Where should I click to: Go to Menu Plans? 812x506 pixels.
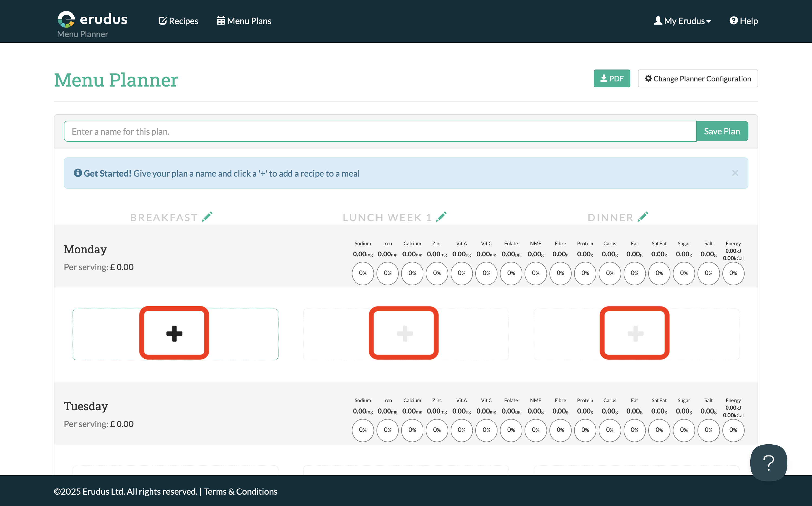[244, 21]
